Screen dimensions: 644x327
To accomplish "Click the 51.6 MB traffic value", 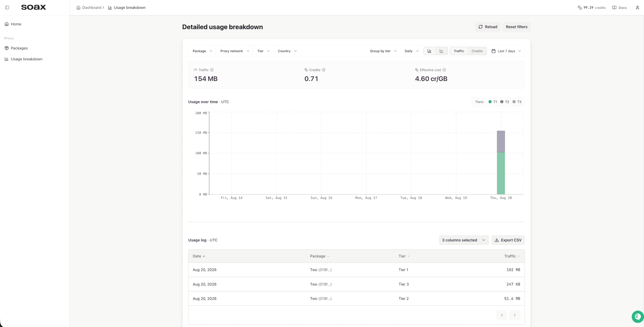I will tap(512, 299).
